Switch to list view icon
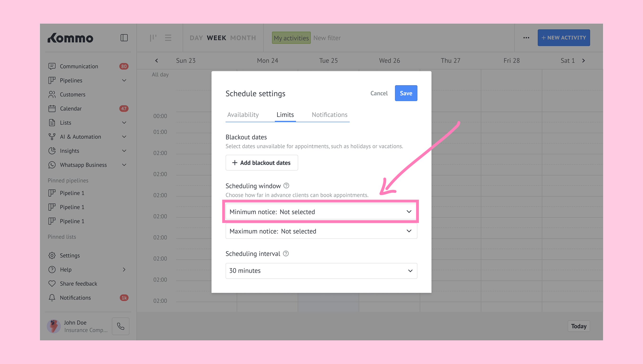Viewport: 643px width, 364px height. click(x=168, y=38)
